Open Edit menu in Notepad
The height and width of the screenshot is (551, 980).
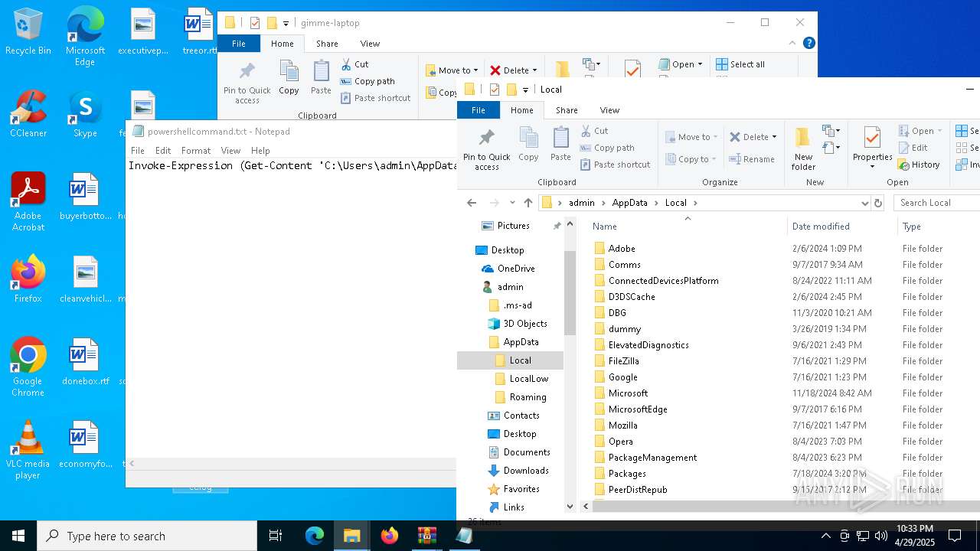tap(163, 151)
